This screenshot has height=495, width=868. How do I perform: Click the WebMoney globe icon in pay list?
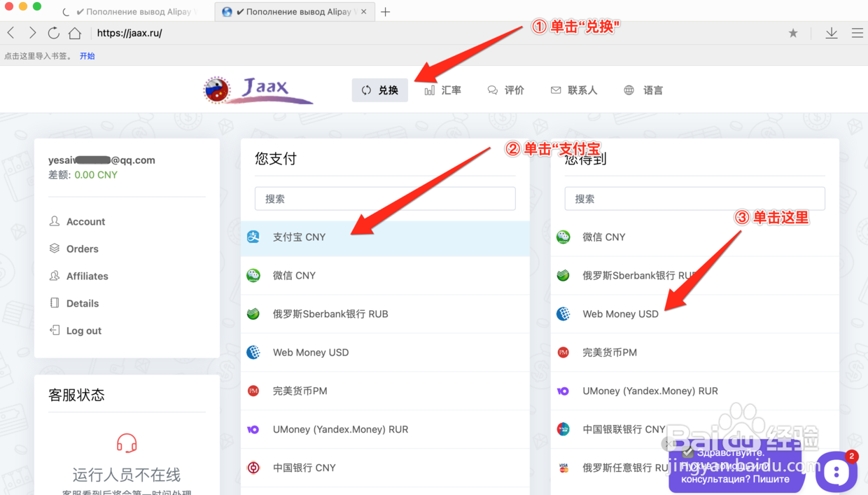coord(253,352)
